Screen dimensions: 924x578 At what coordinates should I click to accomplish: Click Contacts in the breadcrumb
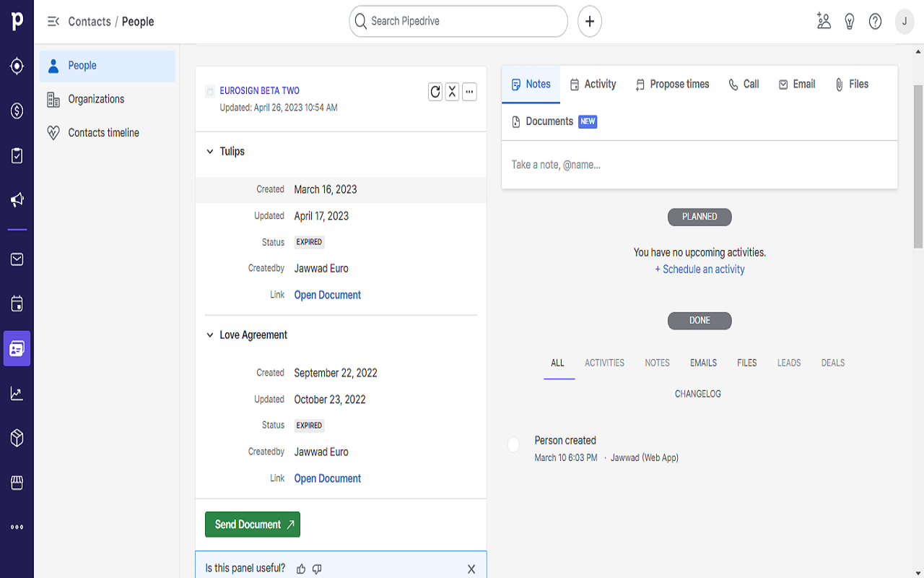pos(90,22)
